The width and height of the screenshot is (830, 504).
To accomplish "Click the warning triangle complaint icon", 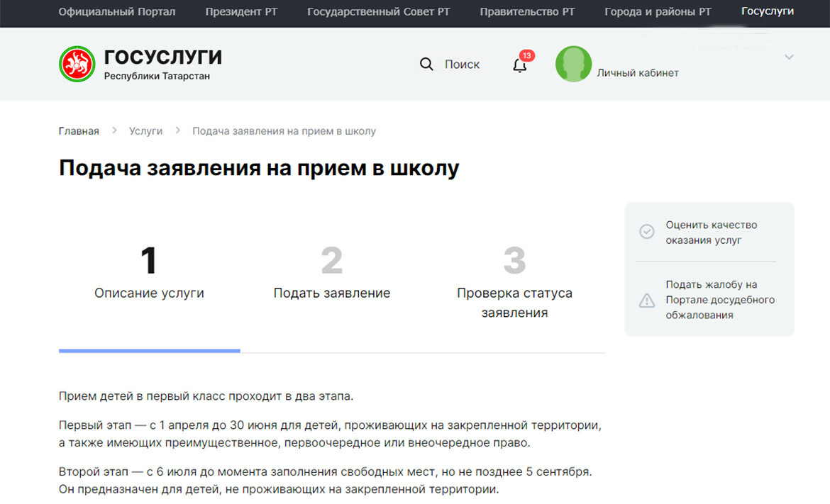I will [x=647, y=301].
